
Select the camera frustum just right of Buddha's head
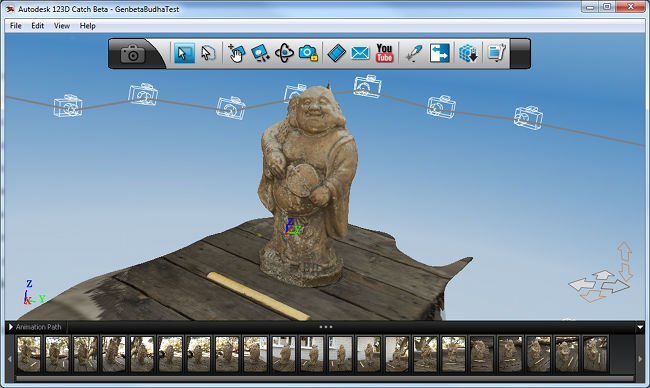tap(367, 86)
